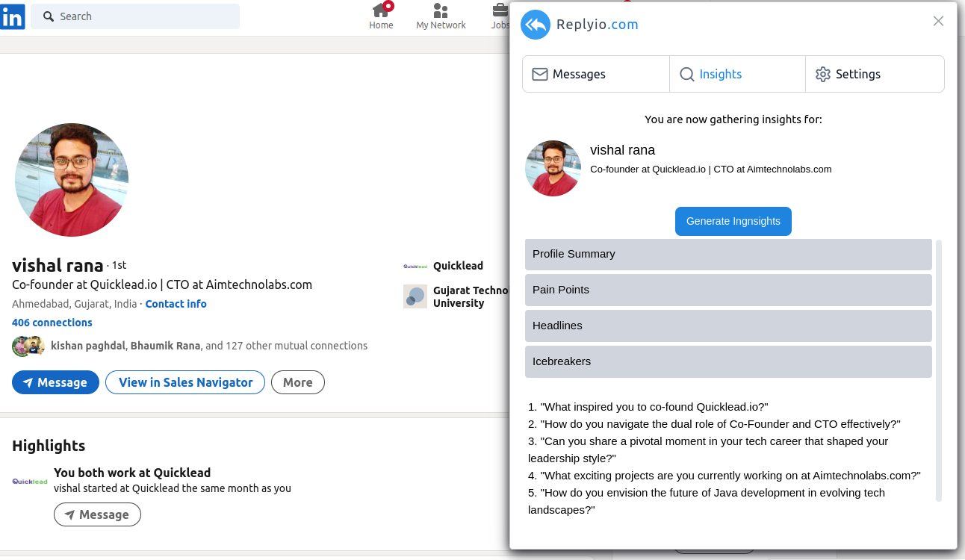
Task: Click the LinkedIn logo icon
Action: 13,16
